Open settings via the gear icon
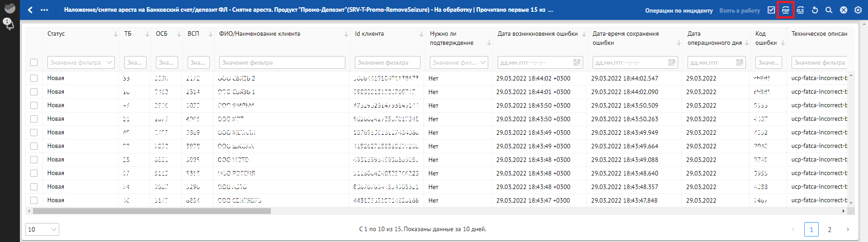 pyautogui.click(x=858, y=10)
